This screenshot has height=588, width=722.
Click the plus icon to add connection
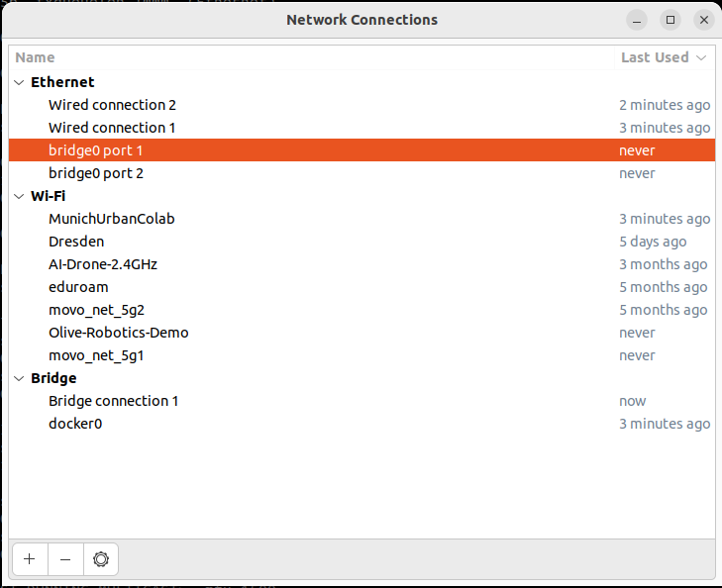29,559
